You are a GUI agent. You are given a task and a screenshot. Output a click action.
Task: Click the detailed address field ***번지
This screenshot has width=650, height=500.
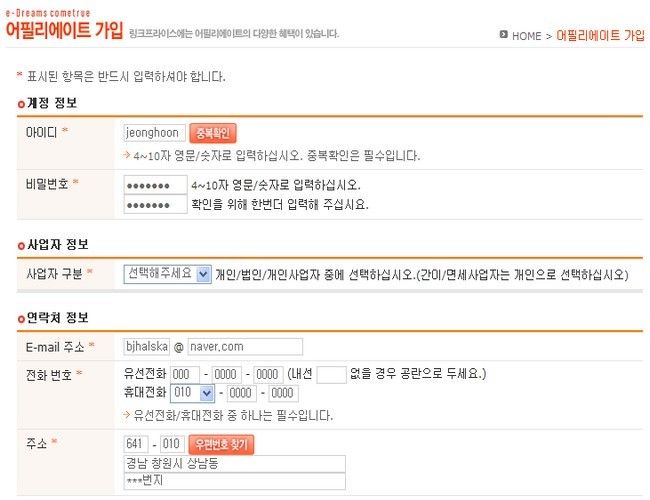pyautogui.click(x=235, y=481)
